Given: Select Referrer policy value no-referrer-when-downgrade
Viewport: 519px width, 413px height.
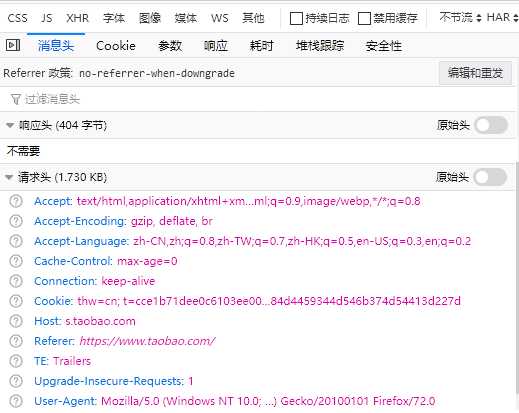Looking at the screenshot, I should pos(157,73).
